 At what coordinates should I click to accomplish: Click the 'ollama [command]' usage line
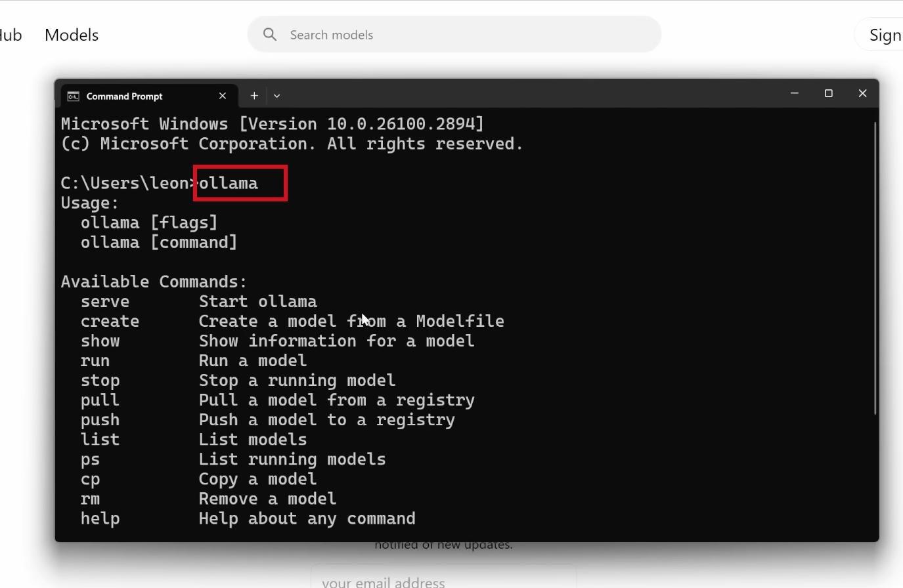(x=159, y=243)
